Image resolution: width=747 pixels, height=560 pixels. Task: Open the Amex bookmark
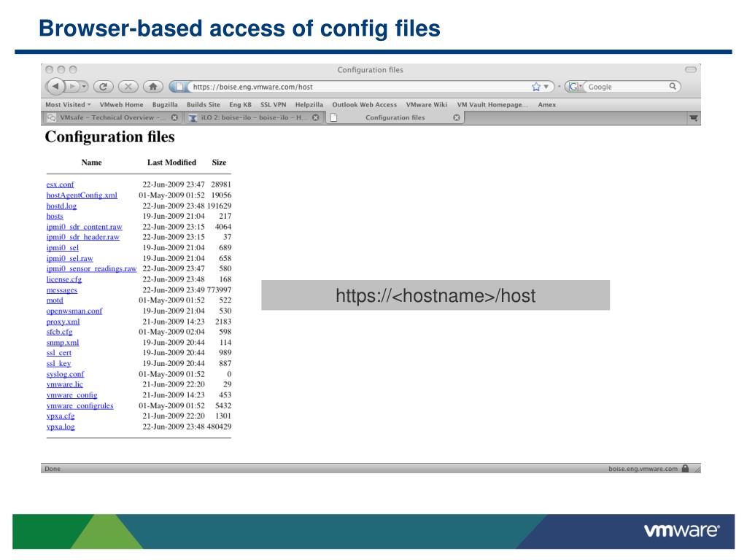point(547,104)
